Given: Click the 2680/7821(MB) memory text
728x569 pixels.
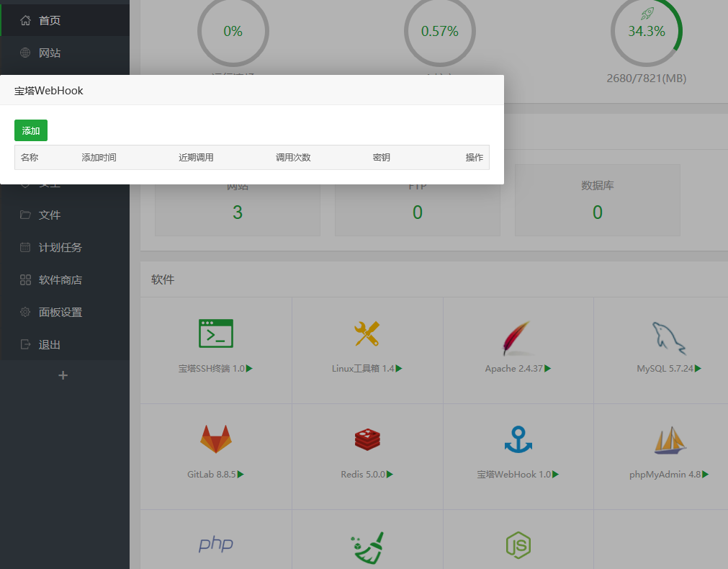Looking at the screenshot, I should (647, 78).
